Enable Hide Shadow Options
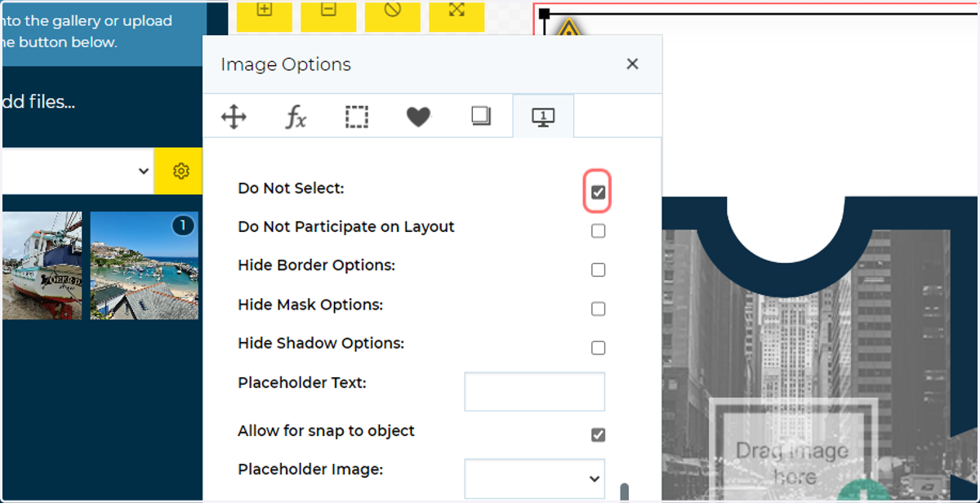Image resolution: width=980 pixels, height=503 pixels. click(599, 348)
